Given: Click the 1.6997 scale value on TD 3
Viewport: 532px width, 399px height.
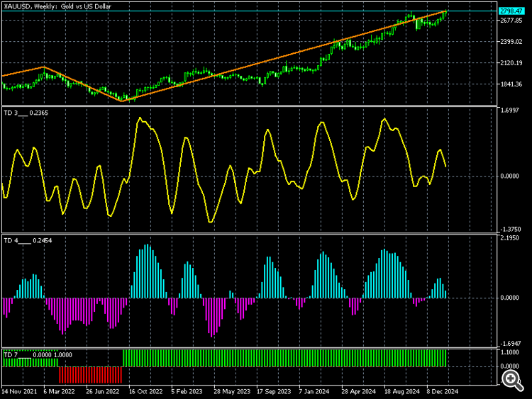Looking at the screenshot, I should 509,110.
